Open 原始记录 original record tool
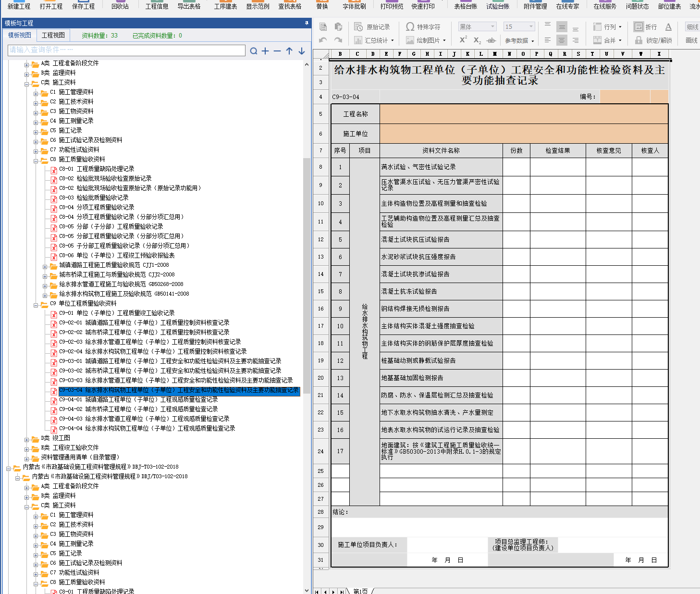Image resolution: width=700 pixels, height=594 pixels. [372, 27]
